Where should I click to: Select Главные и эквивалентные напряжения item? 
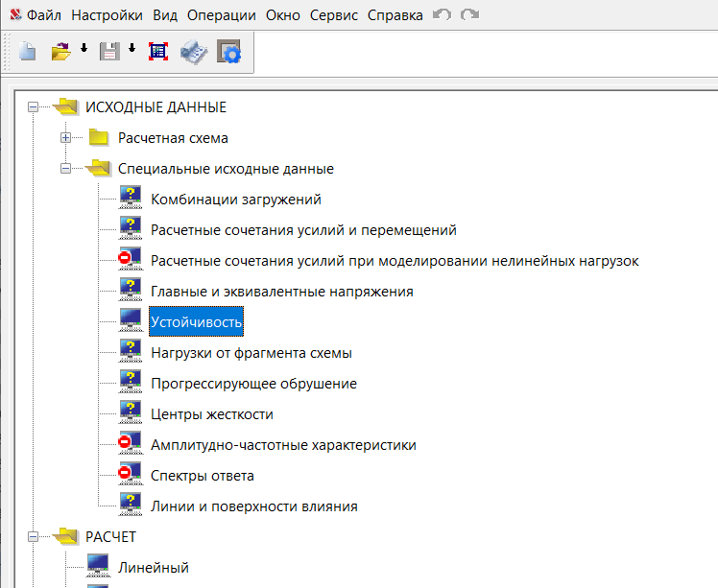(282, 292)
